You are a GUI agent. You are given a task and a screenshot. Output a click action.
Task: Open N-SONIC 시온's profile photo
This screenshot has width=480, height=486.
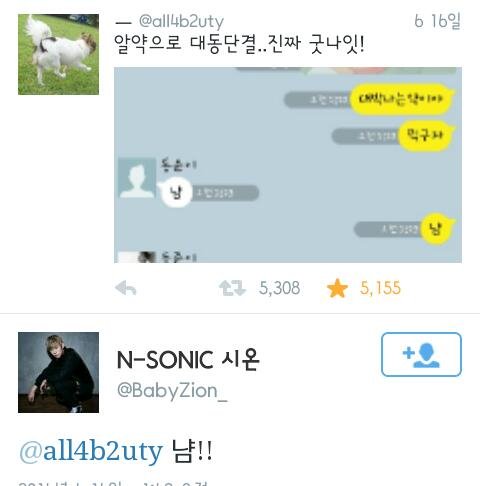pyautogui.click(x=58, y=372)
